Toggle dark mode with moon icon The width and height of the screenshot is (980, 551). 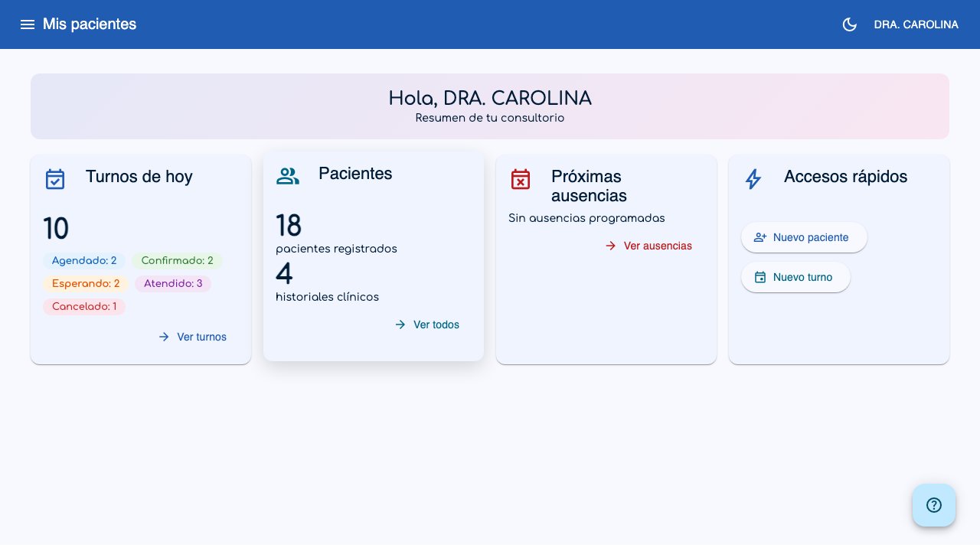(849, 24)
